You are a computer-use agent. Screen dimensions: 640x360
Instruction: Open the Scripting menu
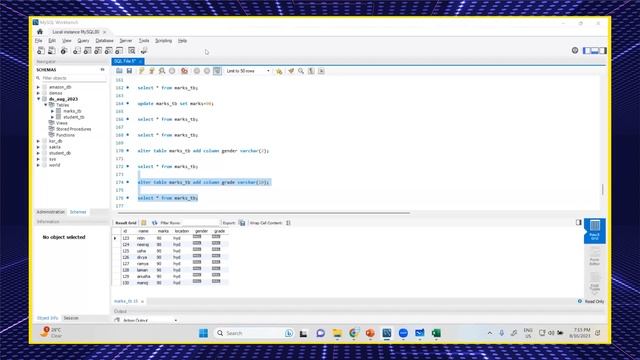coord(163,41)
